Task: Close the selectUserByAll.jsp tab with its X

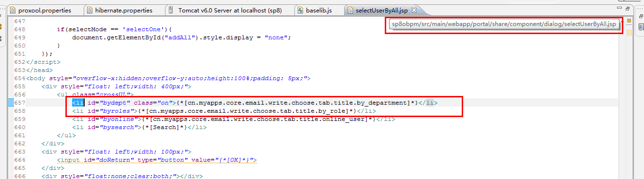Action: click(415, 10)
